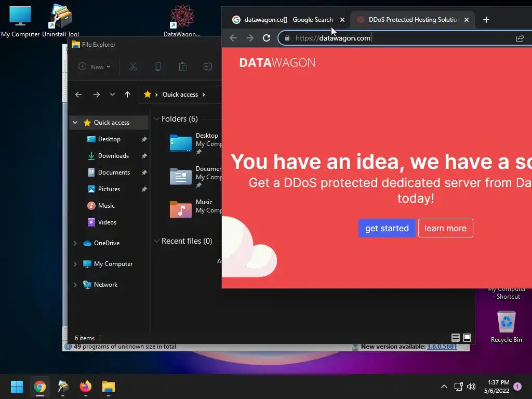Click the Chrome taskbar icon
The height and width of the screenshot is (399, 532).
39,387
